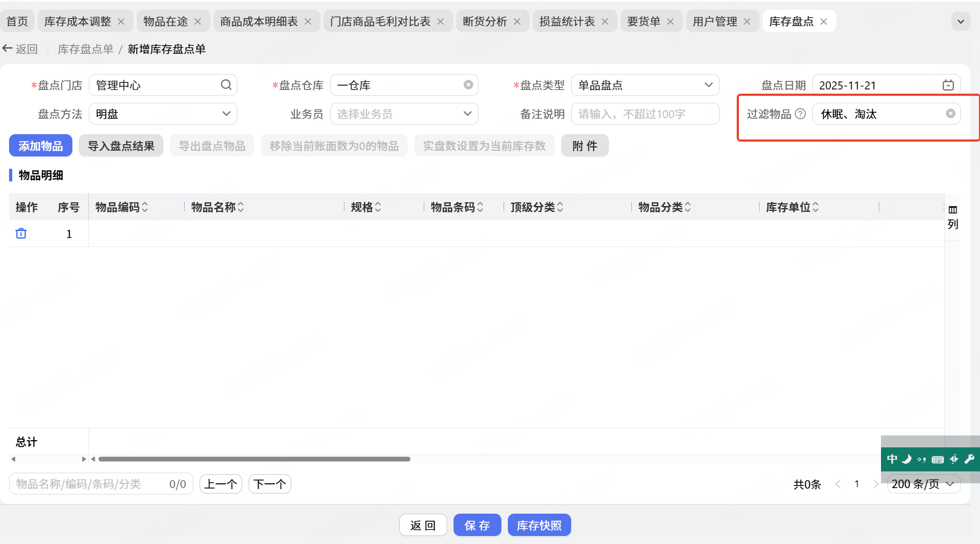Open the 业务员 selection dropdown
The image size is (980, 544).
(x=404, y=114)
